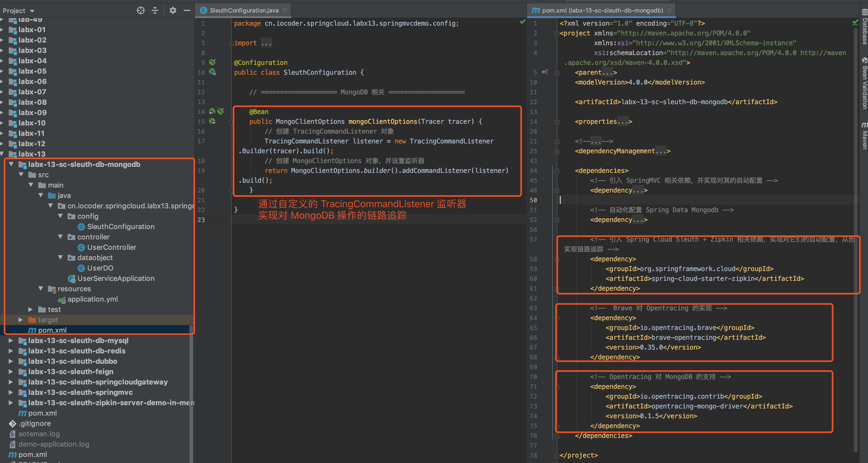
Task: Toggle fold of import statements on line 3
Action: pyautogui.click(x=231, y=43)
